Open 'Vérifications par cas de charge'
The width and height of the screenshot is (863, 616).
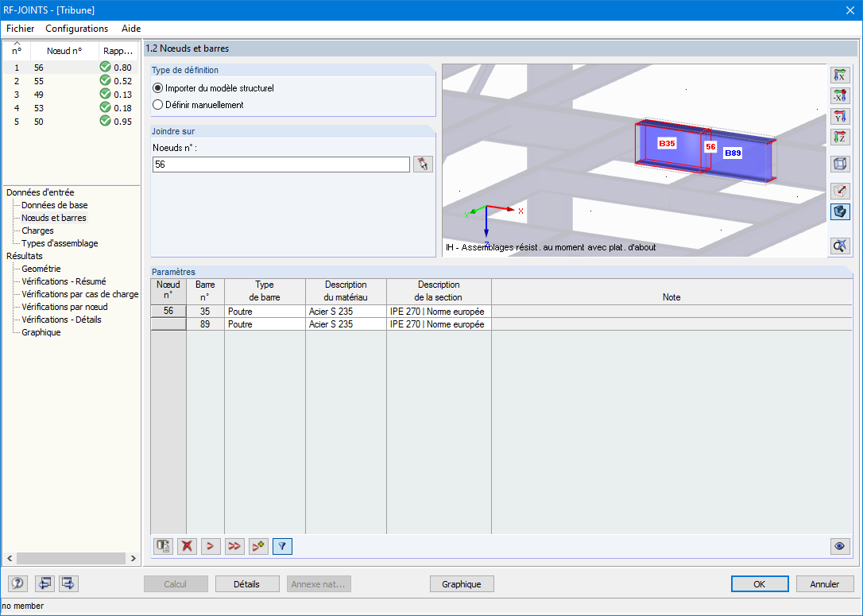point(79,294)
